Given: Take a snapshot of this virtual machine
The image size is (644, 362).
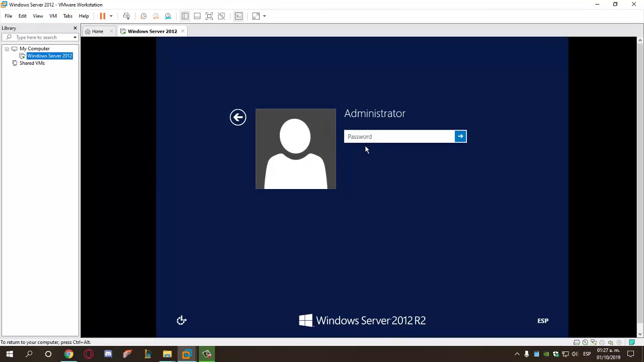Looking at the screenshot, I should pos(143,16).
